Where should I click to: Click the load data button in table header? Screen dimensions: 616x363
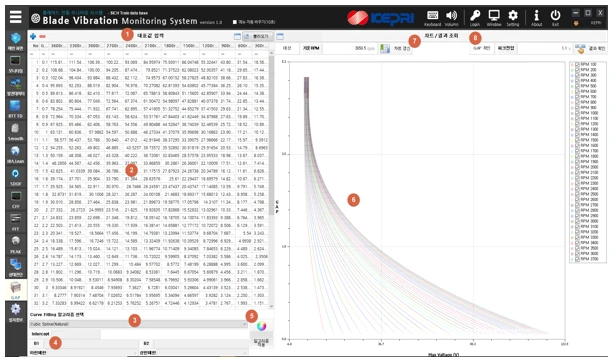point(257,36)
